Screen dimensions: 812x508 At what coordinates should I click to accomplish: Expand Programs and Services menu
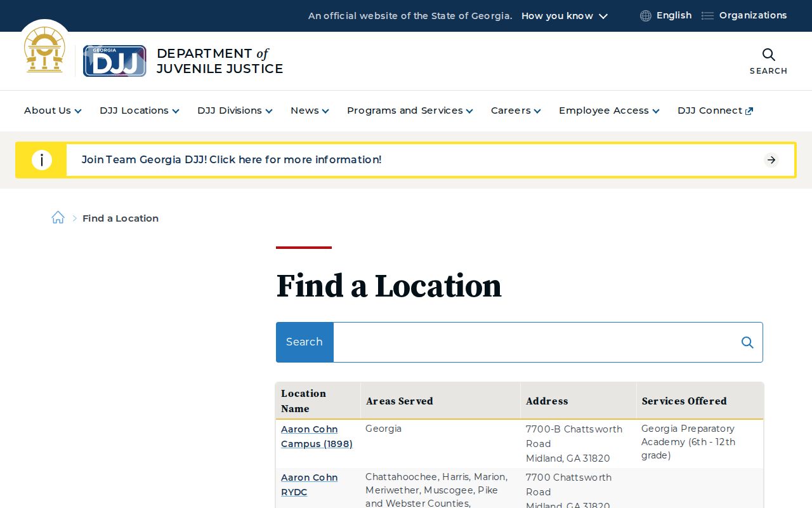point(410,110)
